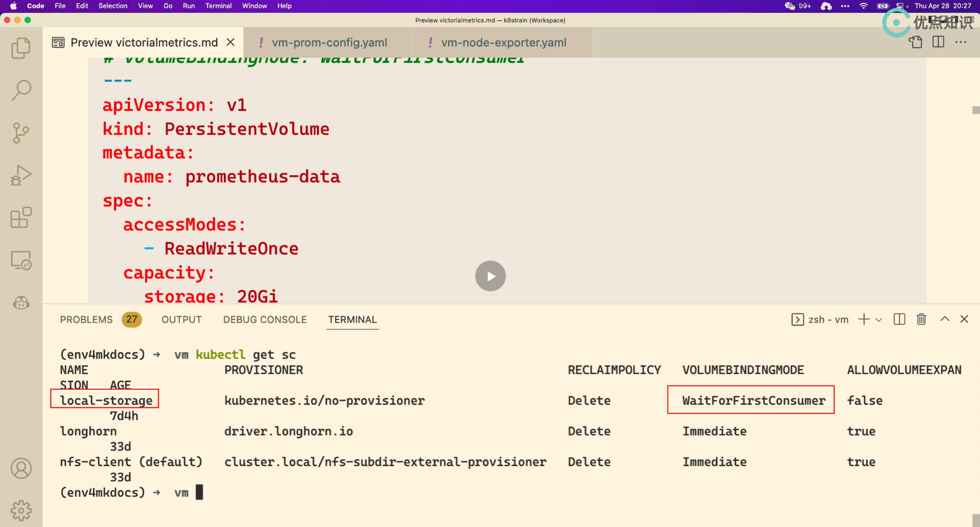Open the Search view icon
Image resolution: width=980 pixels, height=527 pixels.
[x=21, y=90]
